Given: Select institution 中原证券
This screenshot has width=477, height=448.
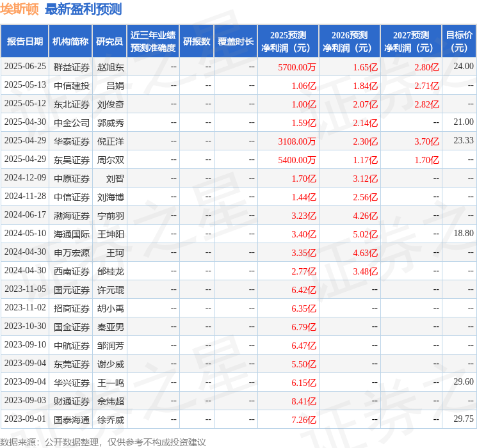Looking at the screenshot, I should click(72, 179).
